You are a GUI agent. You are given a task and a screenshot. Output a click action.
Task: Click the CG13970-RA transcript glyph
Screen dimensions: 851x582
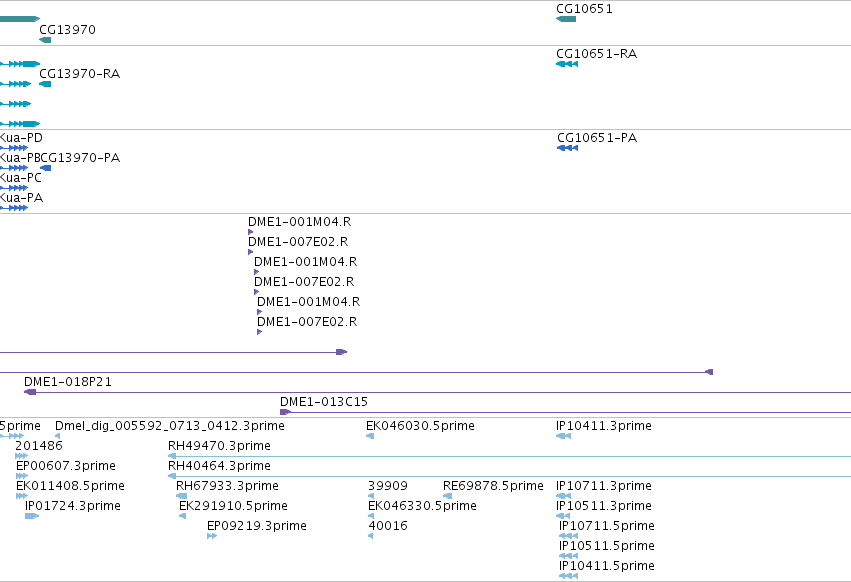coord(45,84)
